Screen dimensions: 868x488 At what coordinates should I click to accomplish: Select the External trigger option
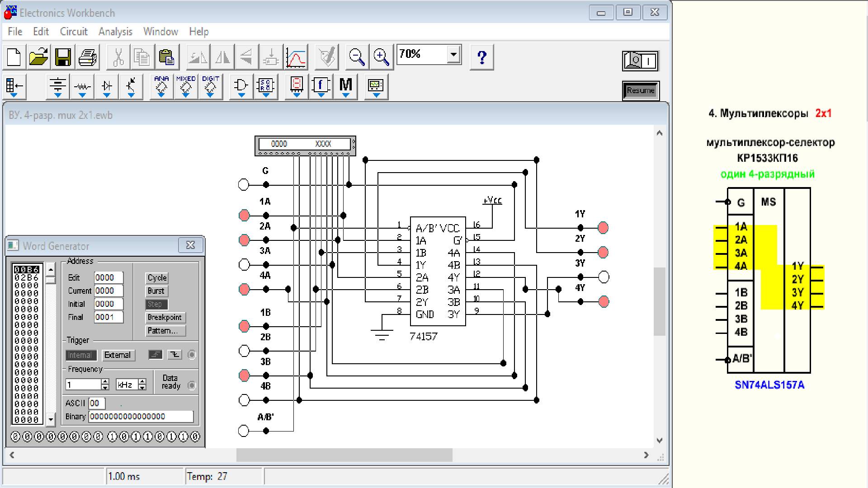coord(118,355)
